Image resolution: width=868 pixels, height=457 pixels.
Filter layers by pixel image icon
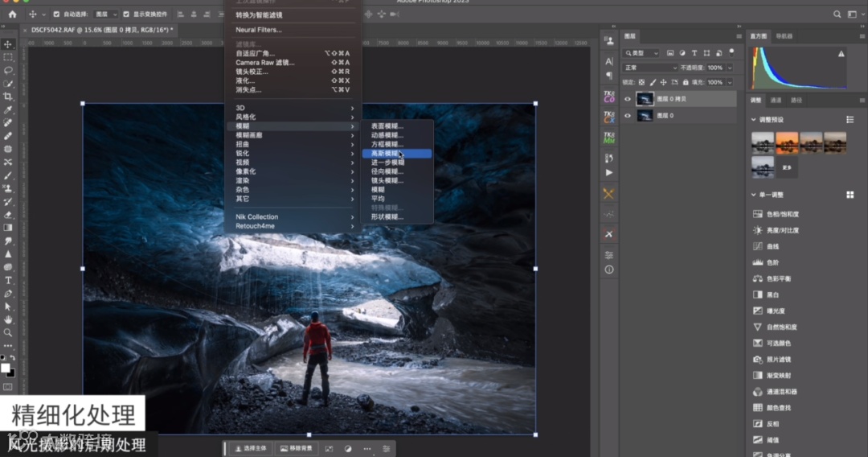[669, 53]
